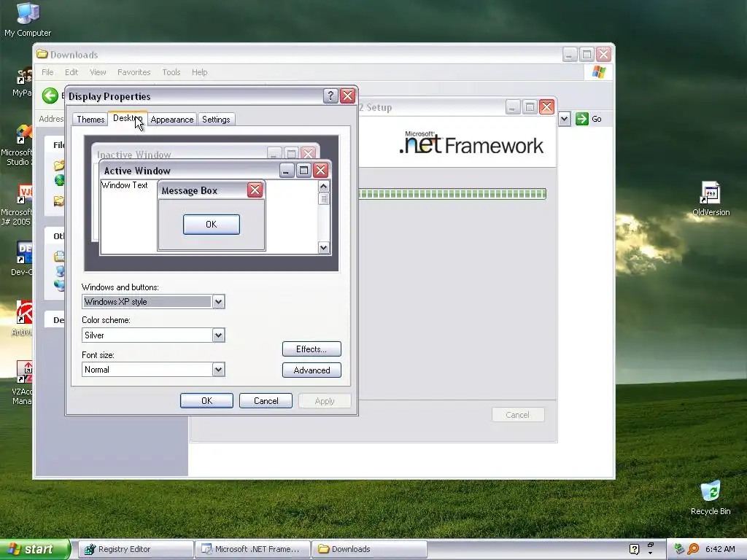Screen dimensions: 747x560
Task: Open the OldVersion desktop shortcut
Action: [x=711, y=198]
